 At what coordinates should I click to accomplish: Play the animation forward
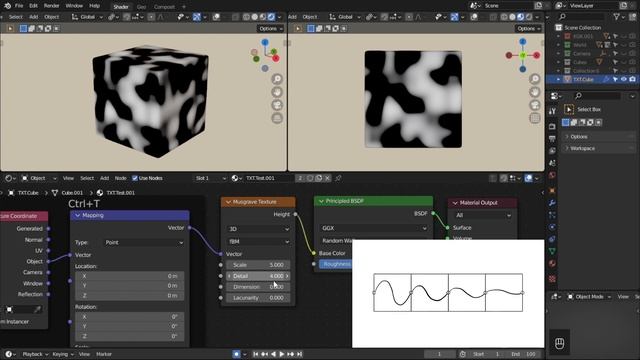tap(282, 354)
